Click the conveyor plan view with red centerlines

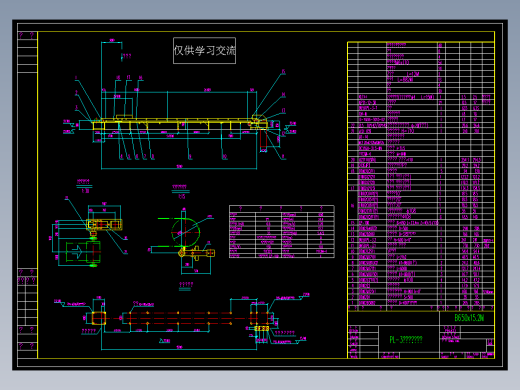click(182, 321)
